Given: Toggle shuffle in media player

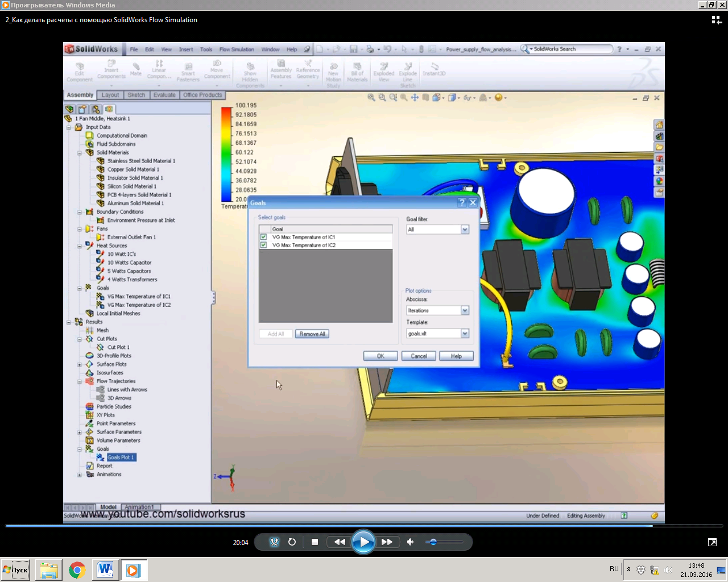Looking at the screenshot, I should point(274,542).
